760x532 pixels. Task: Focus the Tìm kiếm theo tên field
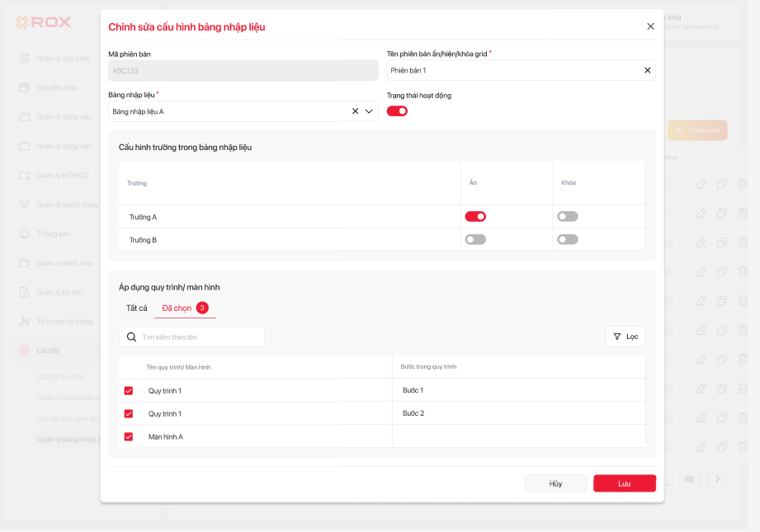tap(198, 337)
